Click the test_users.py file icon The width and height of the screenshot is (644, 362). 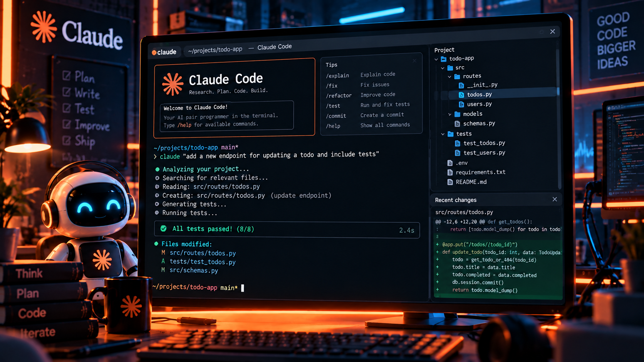point(458,153)
